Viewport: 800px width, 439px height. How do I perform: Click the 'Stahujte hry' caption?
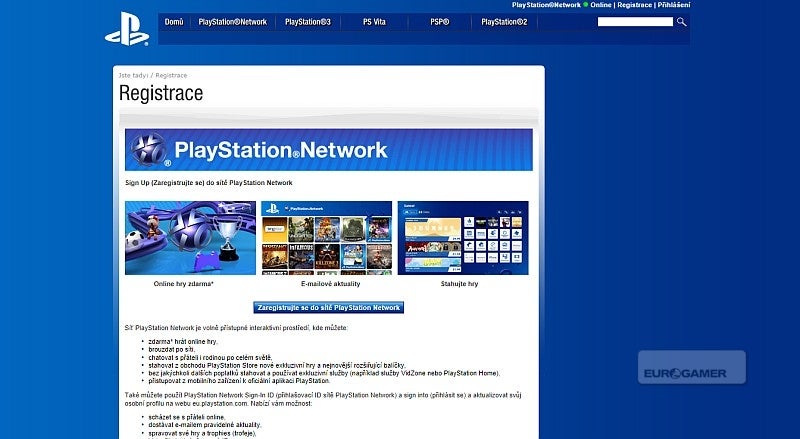[x=459, y=284]
